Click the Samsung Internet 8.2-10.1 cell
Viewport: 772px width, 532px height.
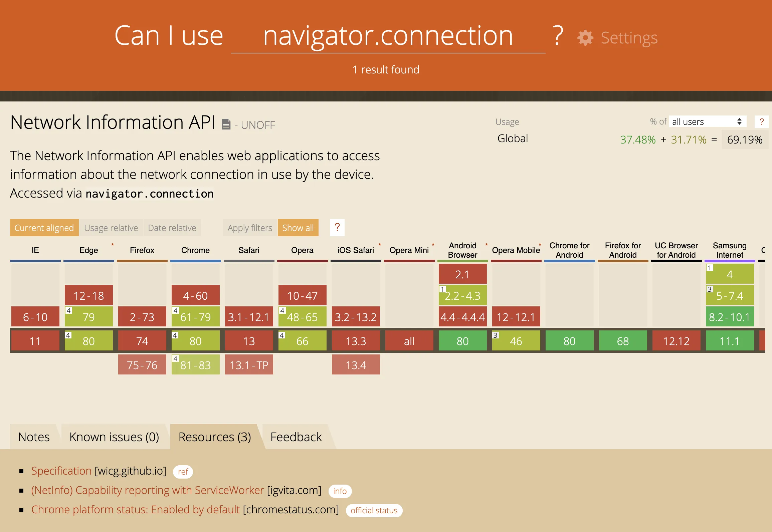coord(730,317)
